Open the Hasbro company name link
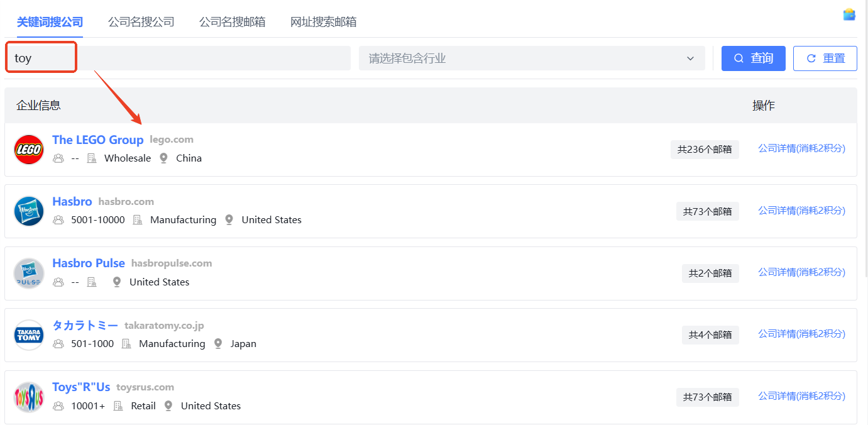 72,202
